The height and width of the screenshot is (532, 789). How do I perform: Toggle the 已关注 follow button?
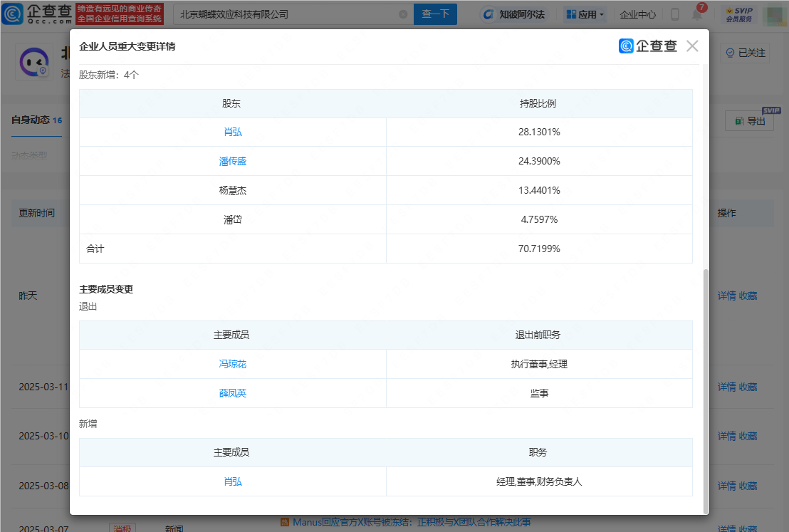[x=746, y=53]
